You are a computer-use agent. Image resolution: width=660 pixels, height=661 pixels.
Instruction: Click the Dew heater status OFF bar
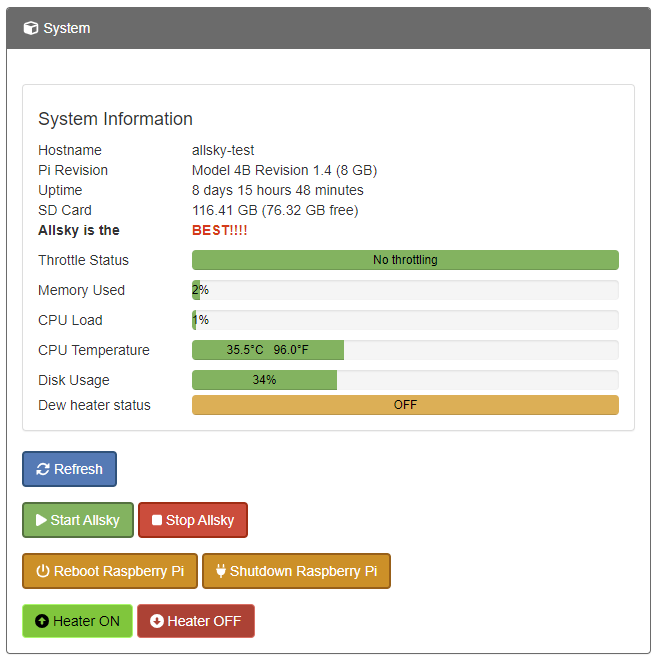[405, 405]
